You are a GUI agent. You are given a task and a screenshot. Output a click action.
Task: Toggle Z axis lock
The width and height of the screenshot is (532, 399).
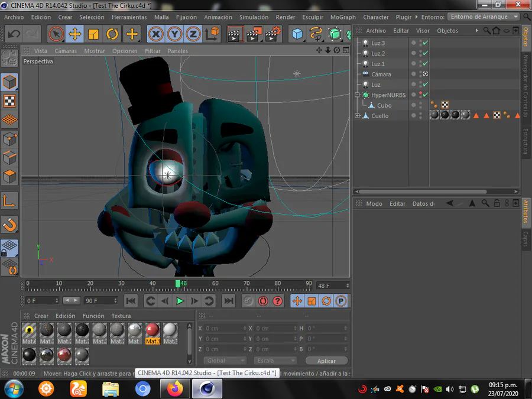click(193, 34)
